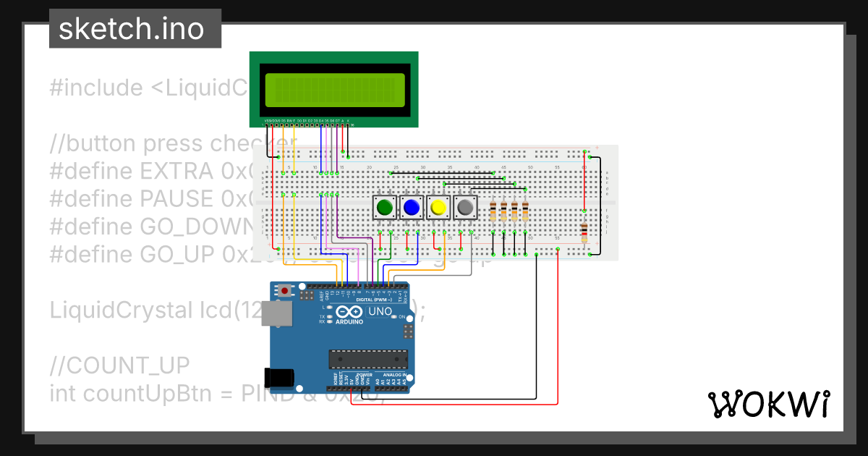Image resolution: width=868 pixels, height=456 pixels.
Task: Select the green LCD display component
Action: point(333,89)
